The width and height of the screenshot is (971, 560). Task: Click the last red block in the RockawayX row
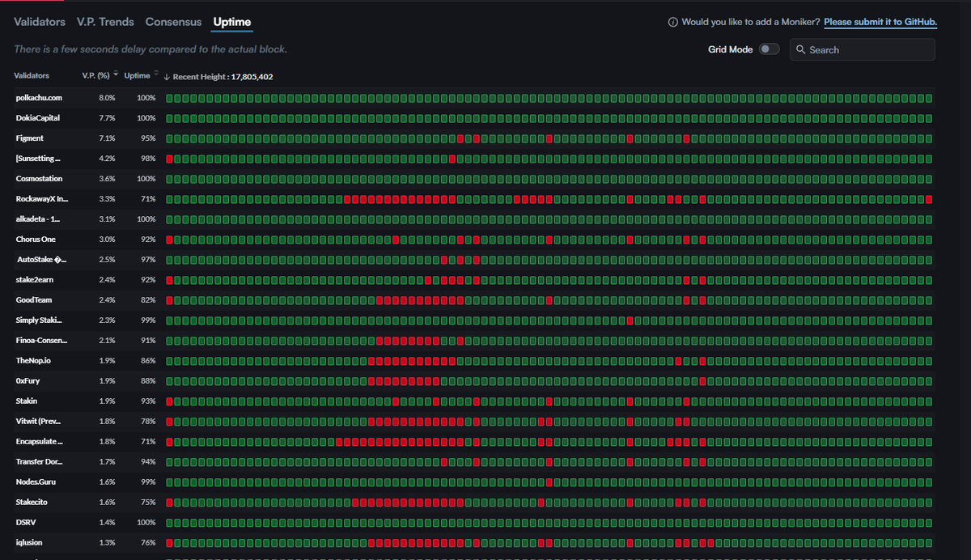pos(929,199)
